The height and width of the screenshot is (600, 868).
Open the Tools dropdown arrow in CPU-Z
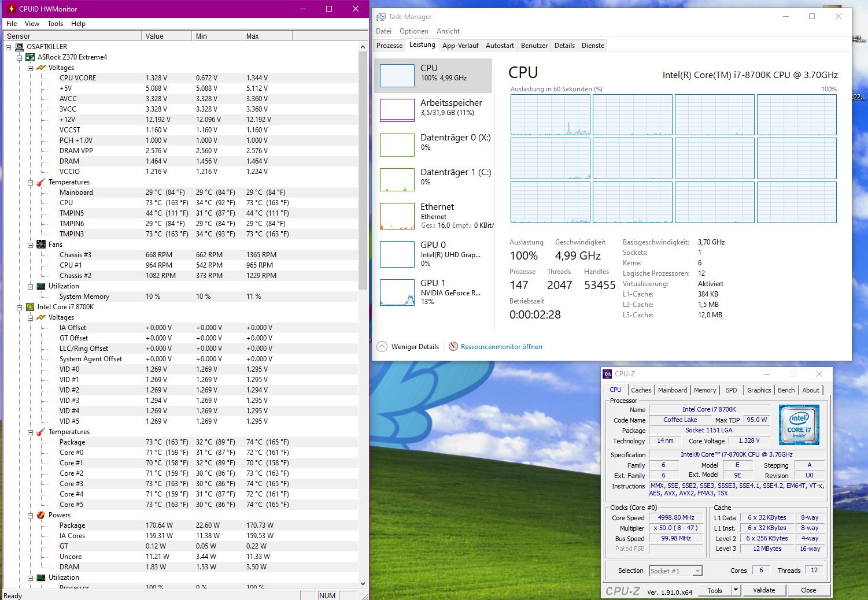(x=736, y=590)
